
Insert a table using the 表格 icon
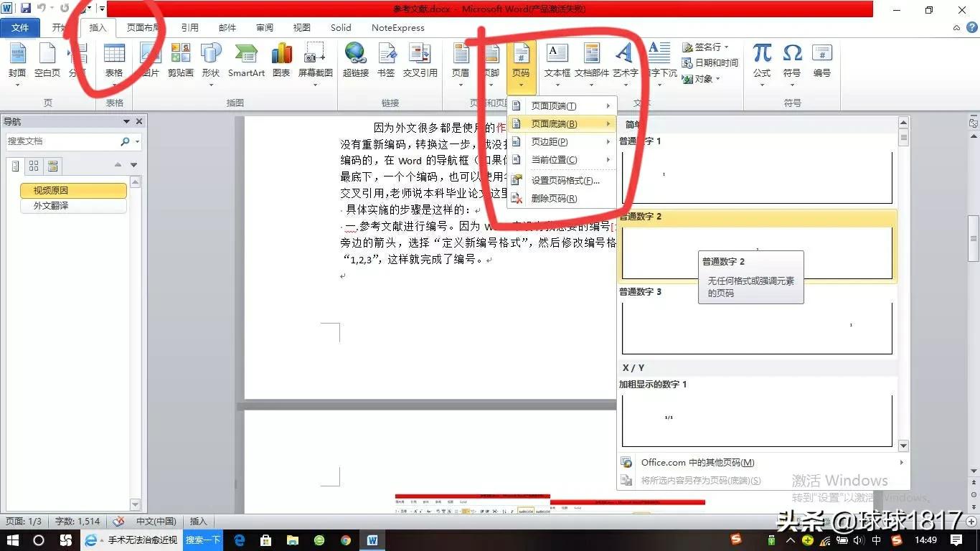point(113,62)
